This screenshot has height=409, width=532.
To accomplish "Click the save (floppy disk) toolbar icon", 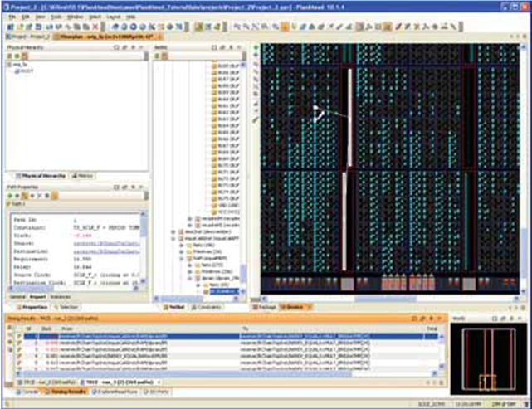I will click(x=39, y=27).
